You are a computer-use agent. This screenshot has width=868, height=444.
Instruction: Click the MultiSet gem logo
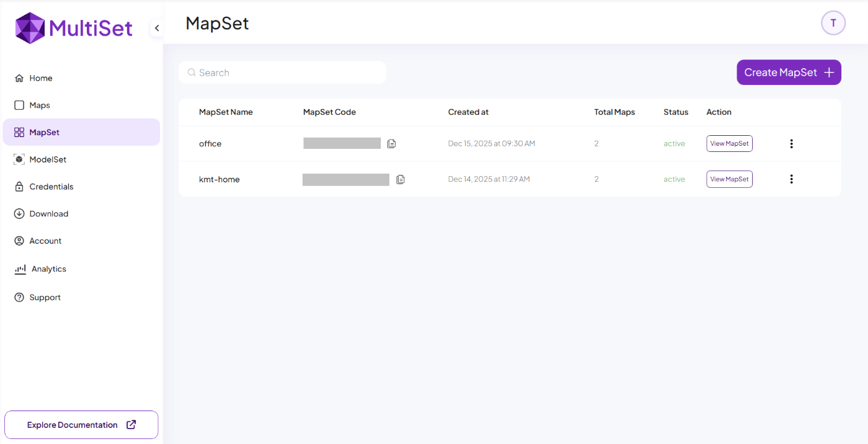point(30,28)
